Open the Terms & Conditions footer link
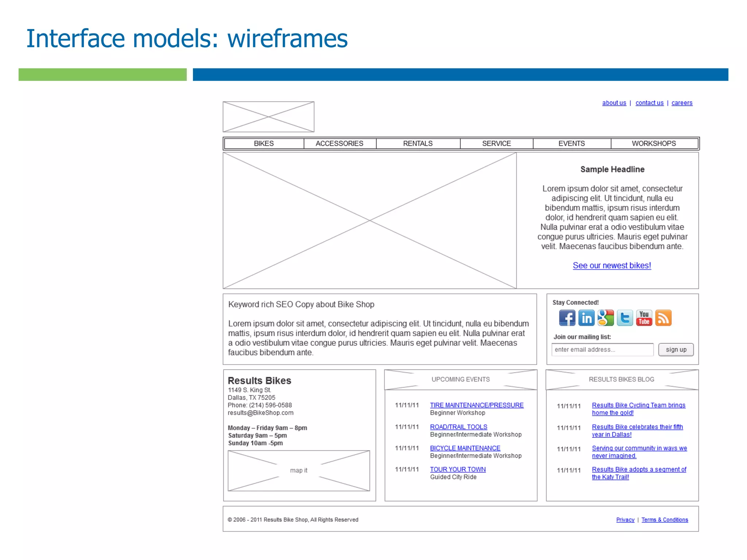 (x=665, y=520)
